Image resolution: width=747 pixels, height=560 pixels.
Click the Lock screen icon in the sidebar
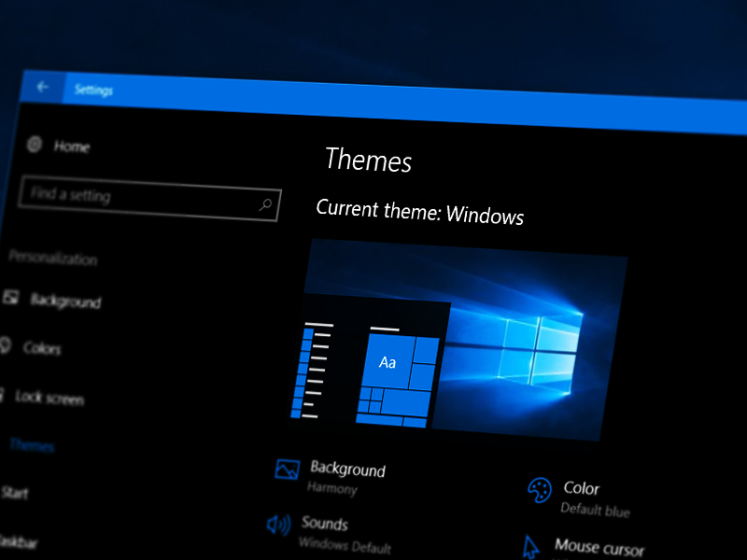[x=3, y=396]
